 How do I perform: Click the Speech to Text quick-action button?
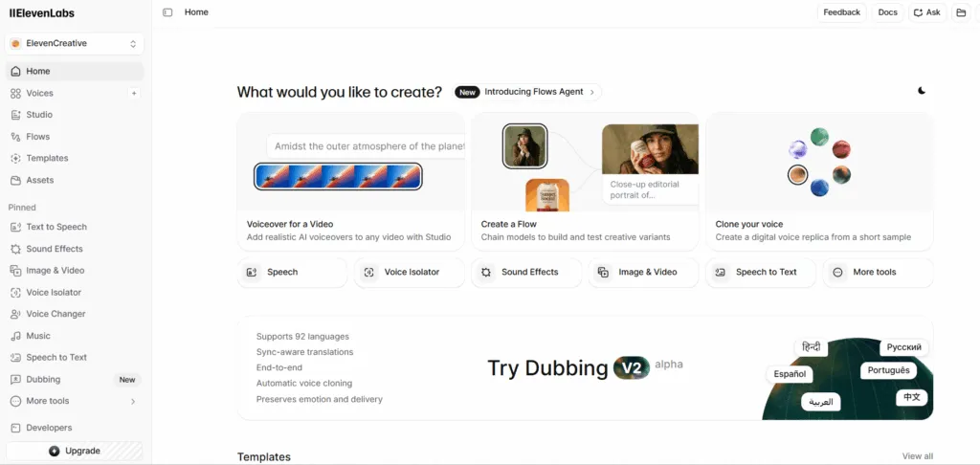[x=761, y=273]
